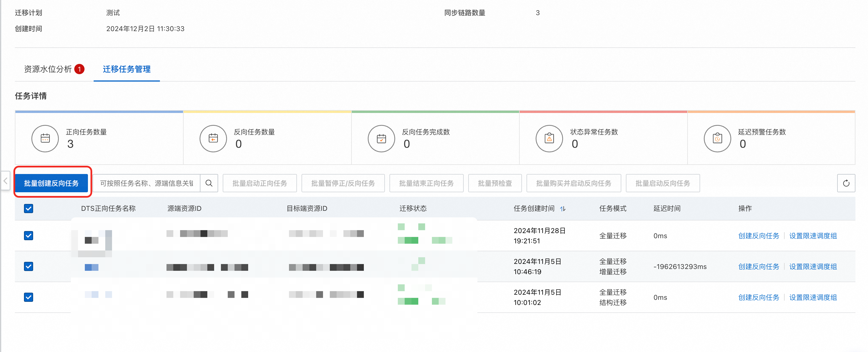868x352 pixels.
Task: Click the abnormal status task warning icon
Action: (549, 138)
